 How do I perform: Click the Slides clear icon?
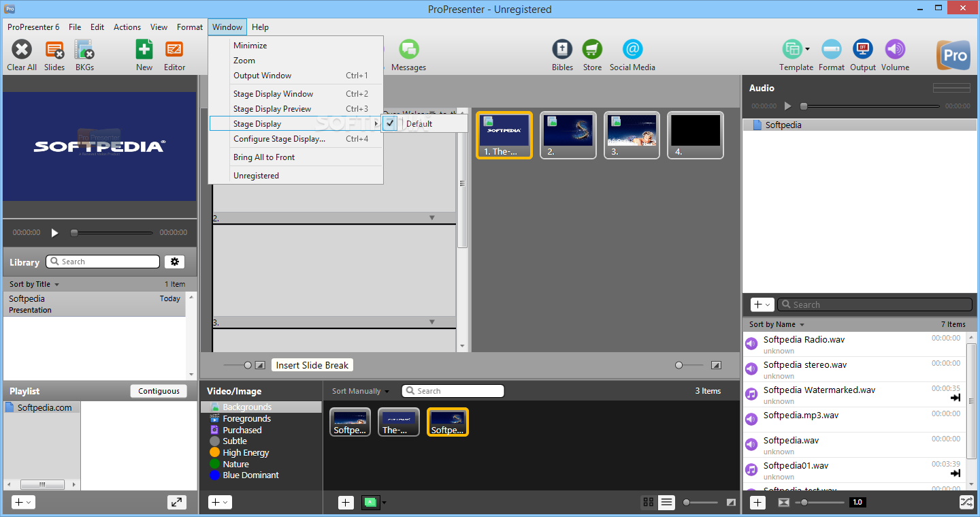tap(54, 50)
